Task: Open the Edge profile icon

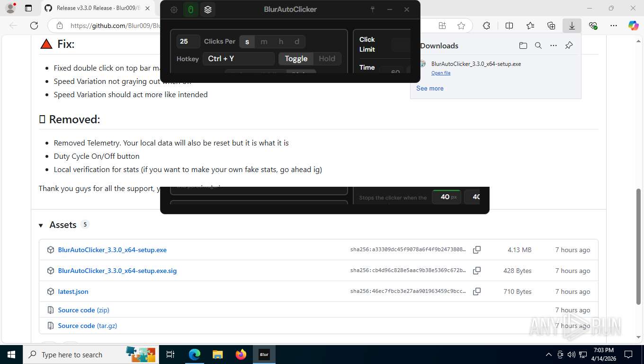Action: (x=10, y=8)
